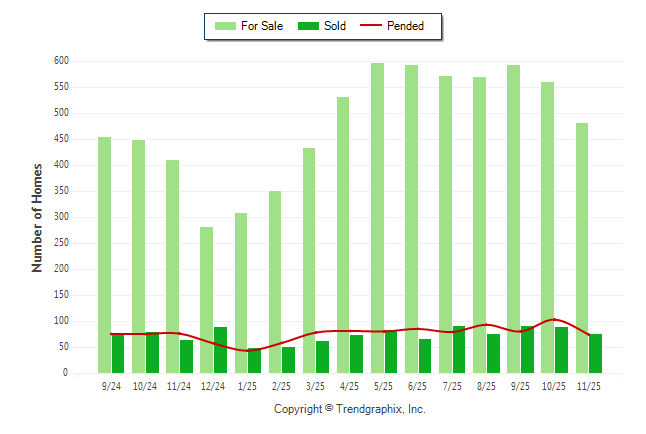Click the Copyright Trendgraphix, Inc. text
The width and height of the screenshot is (646, 434).
click(349, 409)
